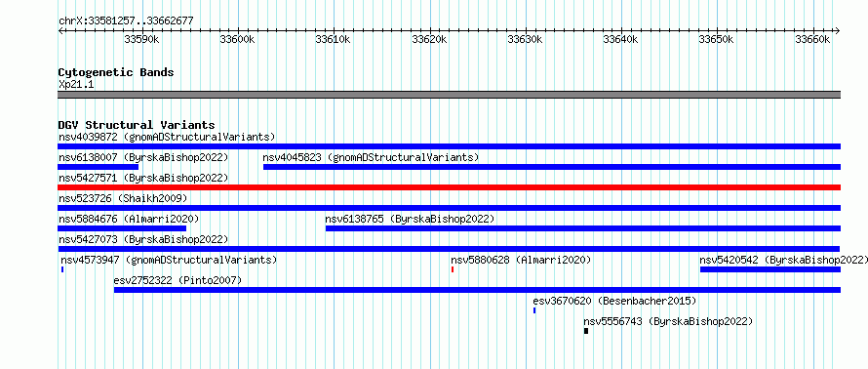Click the Cytogenetic Bands track title
The height and width of the screenshot is (369, 868).
116,72
